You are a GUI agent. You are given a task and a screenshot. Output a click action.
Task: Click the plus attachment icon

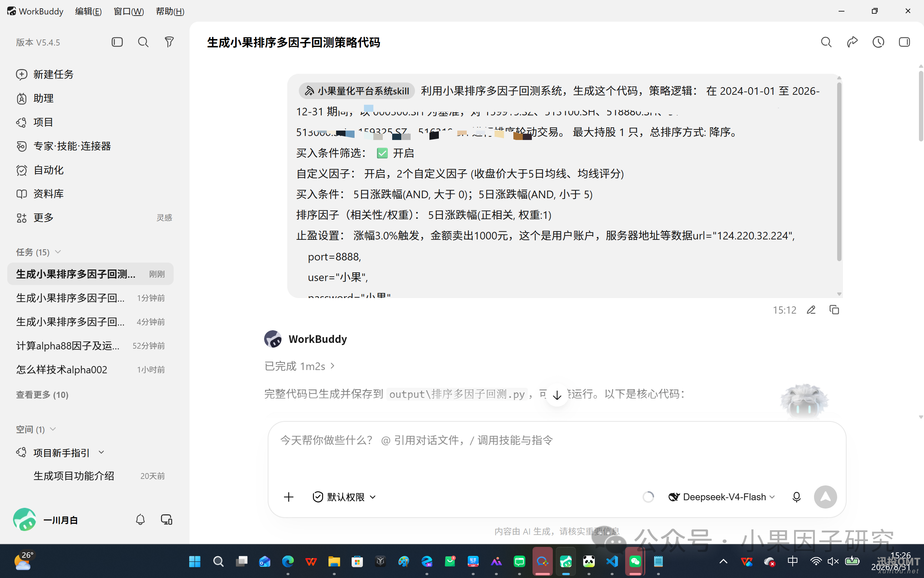[289, 497]
